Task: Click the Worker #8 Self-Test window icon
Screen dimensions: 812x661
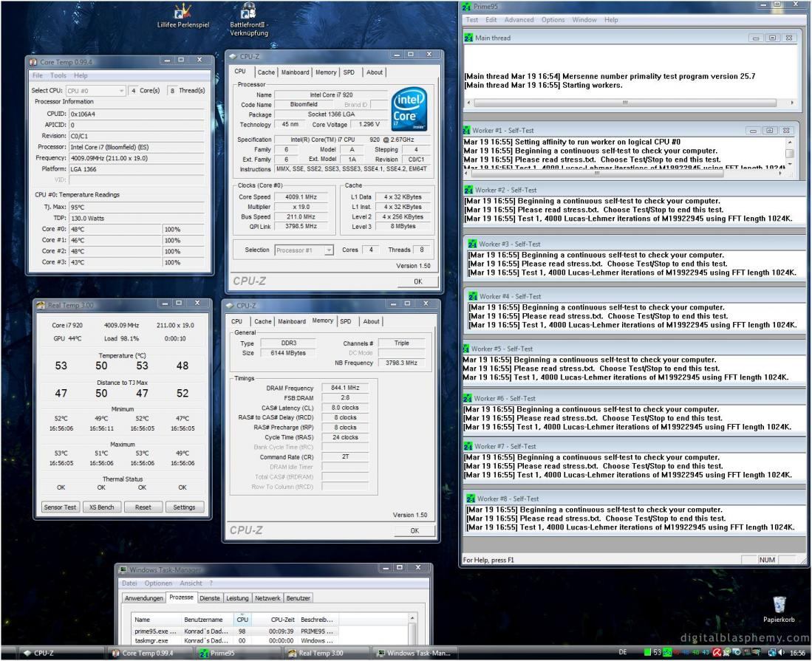Action: (471, 499)
